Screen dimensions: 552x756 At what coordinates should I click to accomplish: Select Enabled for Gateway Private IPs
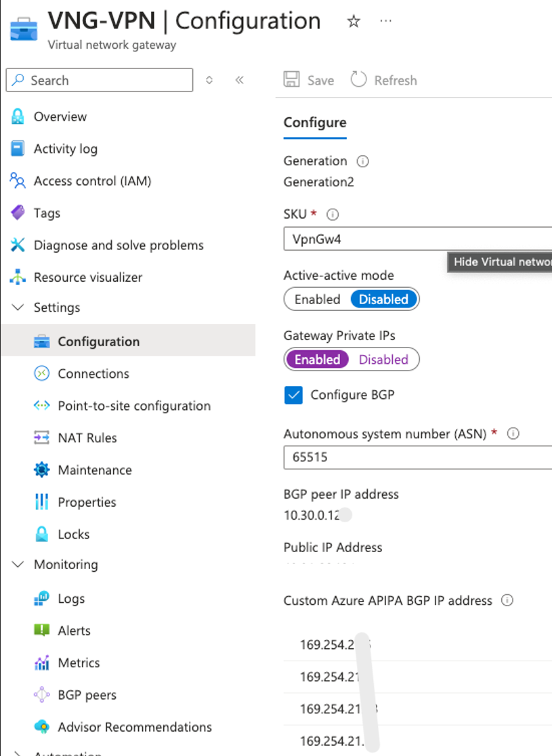point(318,360)
